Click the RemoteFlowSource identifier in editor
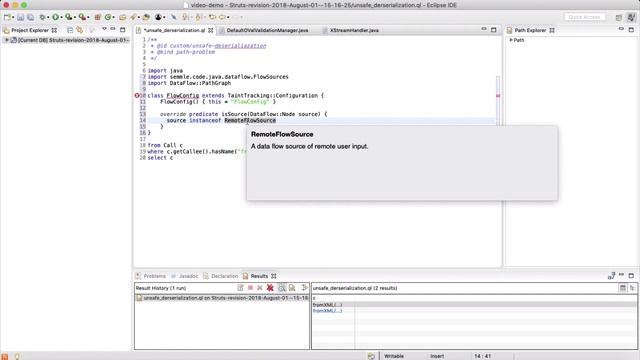The width and height of the screenshot is (640, 360). pos(250,120)
